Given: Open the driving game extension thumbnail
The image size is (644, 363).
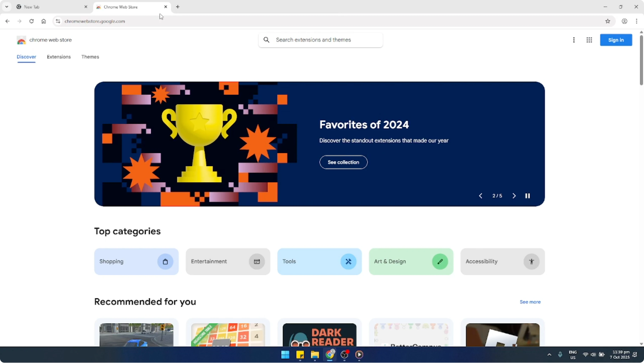Looking at the screenshot, I should click(136, 335).
